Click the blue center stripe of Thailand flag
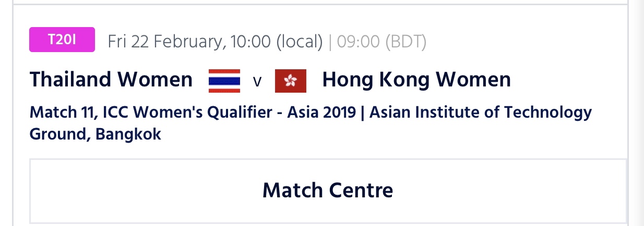Viewport: 644px width, 226px height. [224, 81]
